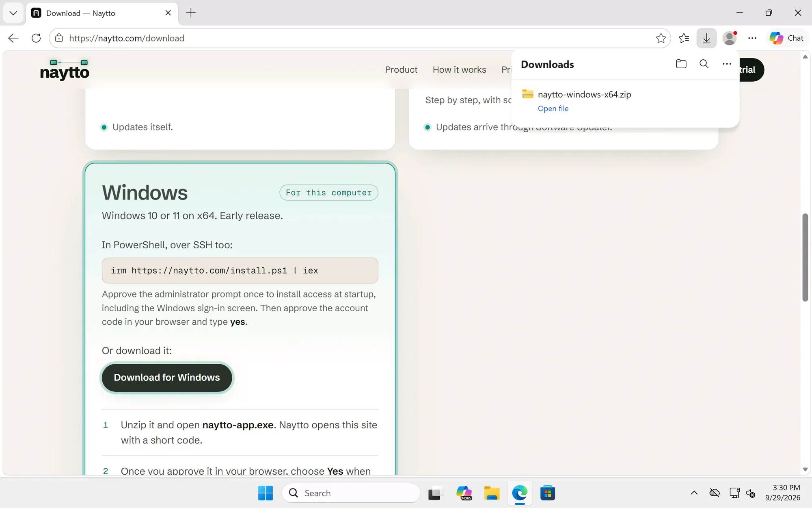Image resolution: width=812 pixels, height=508 pixels.
Task: View site information lock icon
Action: [59, 38]
